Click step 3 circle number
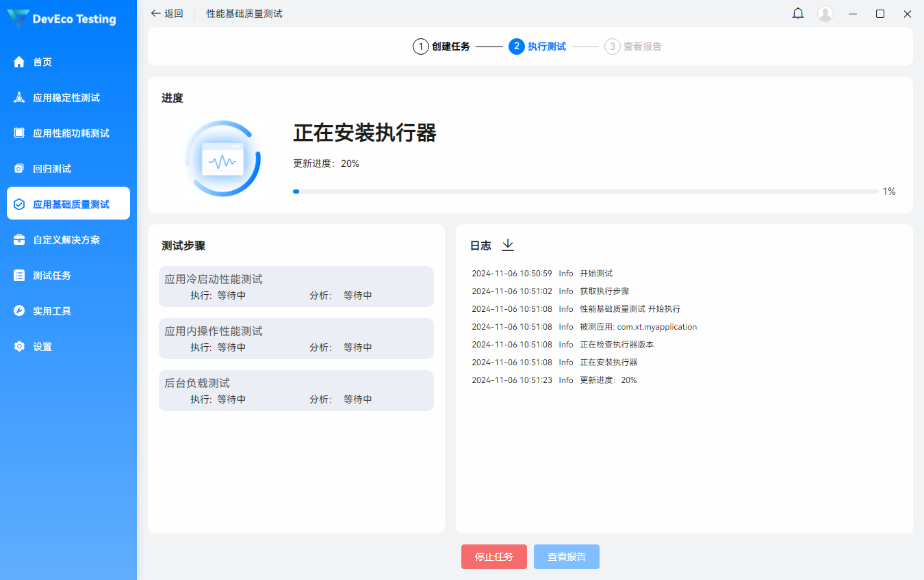Image resolution: width=924 pixels, height=580 pixels. pos(612,47)
